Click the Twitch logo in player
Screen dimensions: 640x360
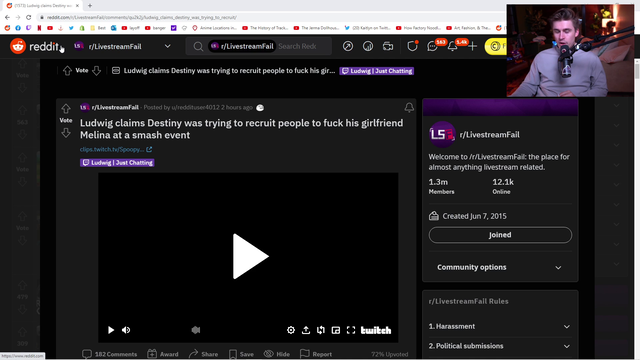[x=376, y=330]
